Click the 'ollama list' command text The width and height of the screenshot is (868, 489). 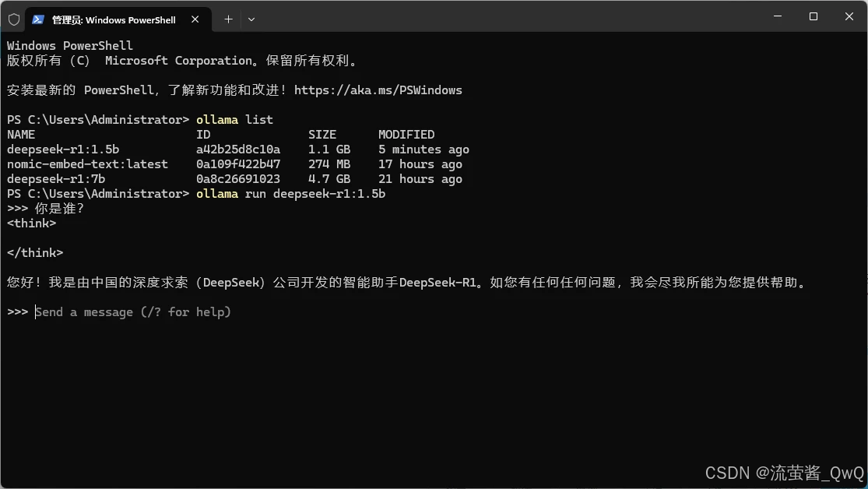coord(235,120)
